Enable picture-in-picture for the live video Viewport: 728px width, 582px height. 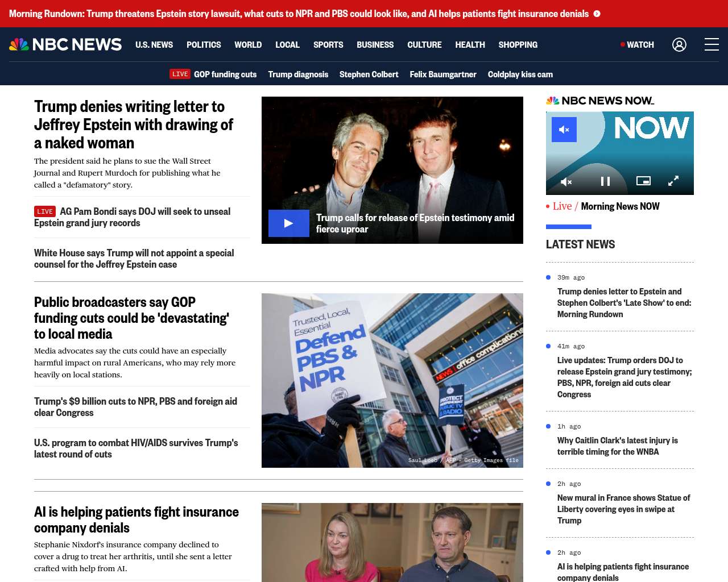(x=643, y=181)
